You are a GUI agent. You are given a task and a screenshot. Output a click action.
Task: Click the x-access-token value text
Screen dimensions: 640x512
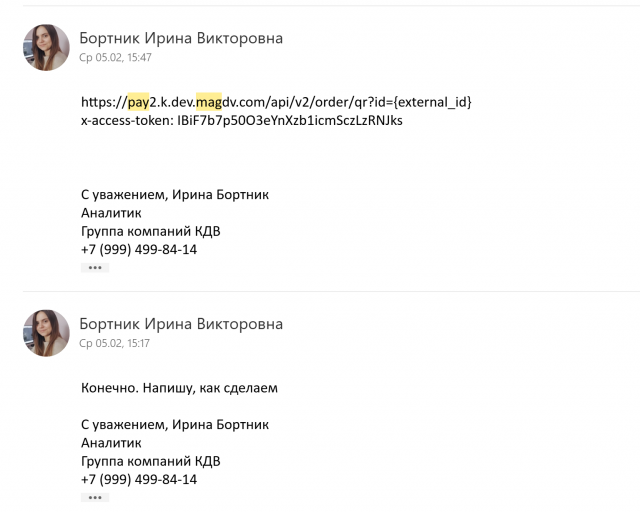289,121
